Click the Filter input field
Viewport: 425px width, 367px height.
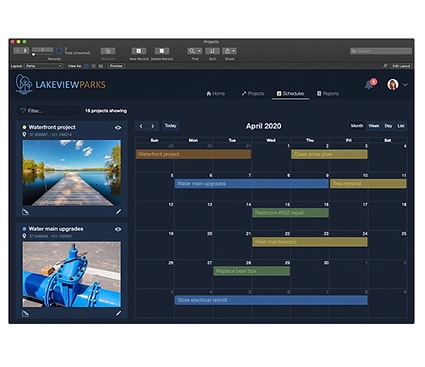click(x=49, y=111)
